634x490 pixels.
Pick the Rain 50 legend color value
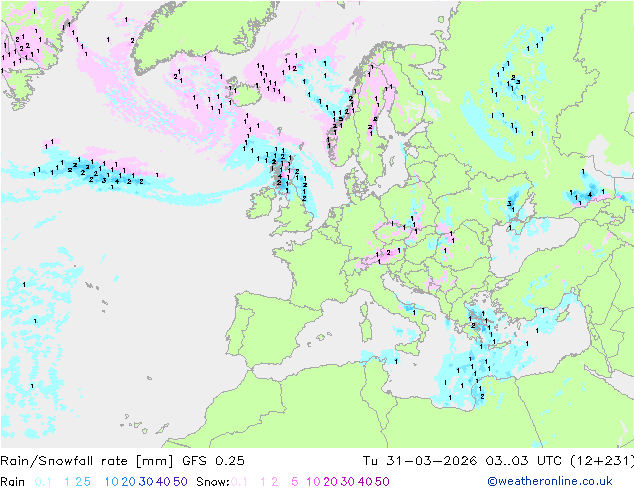point(180,482)
